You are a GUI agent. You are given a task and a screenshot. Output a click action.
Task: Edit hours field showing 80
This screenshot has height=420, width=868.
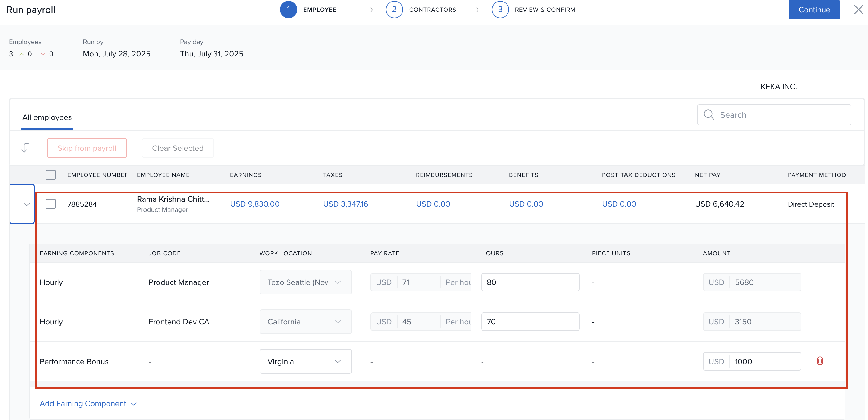click(530, 282)
